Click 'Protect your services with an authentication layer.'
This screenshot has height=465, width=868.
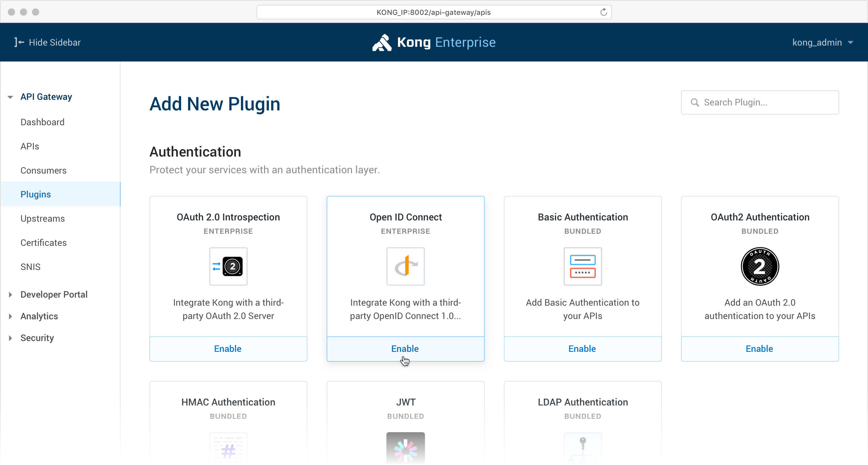pyautogui.click(x=264, y=170)
